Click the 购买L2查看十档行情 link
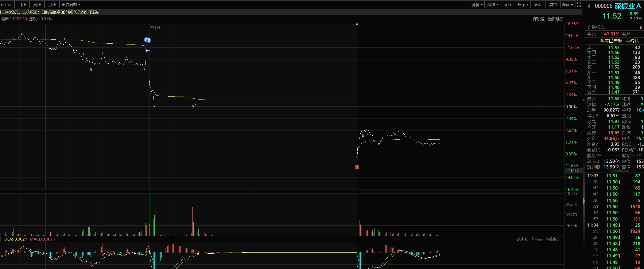 coord(619,41)
